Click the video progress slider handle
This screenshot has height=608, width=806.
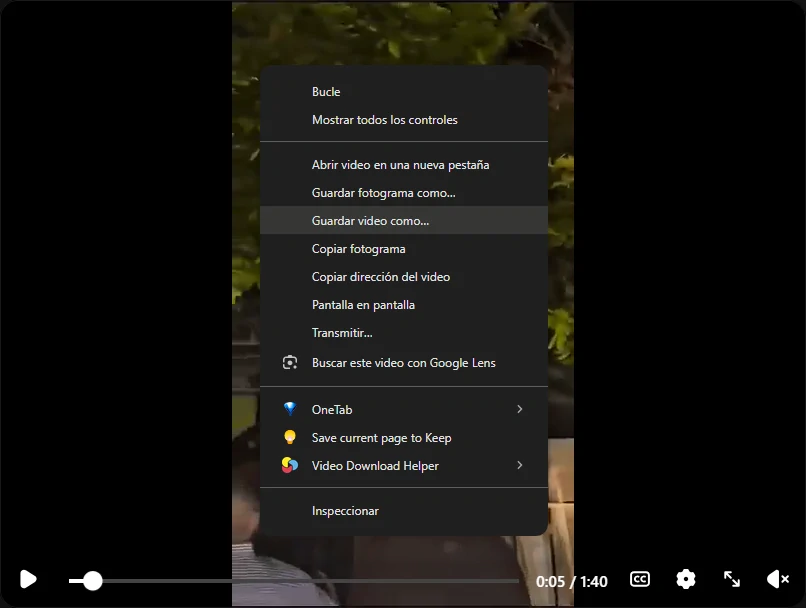(x=93, y=581)
